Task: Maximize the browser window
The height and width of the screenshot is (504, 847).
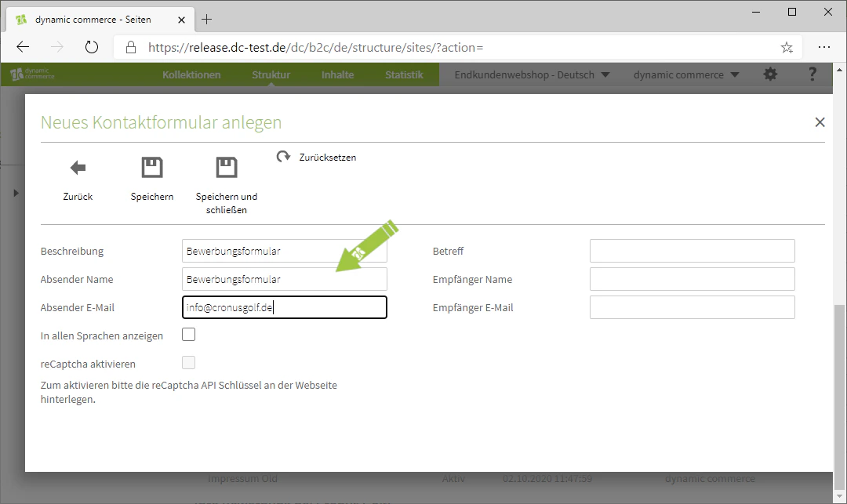Action: 792,12
